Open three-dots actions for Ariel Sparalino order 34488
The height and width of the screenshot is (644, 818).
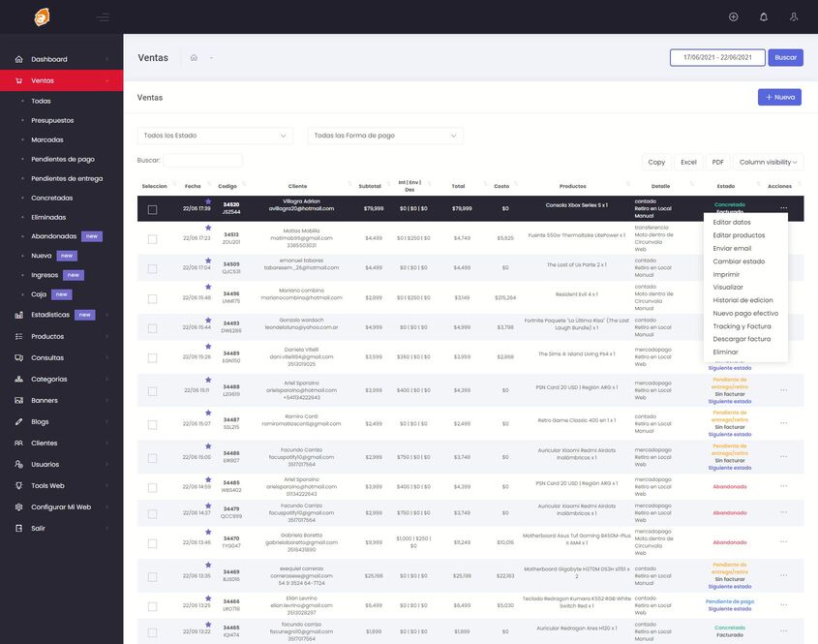tap(783, 390)
